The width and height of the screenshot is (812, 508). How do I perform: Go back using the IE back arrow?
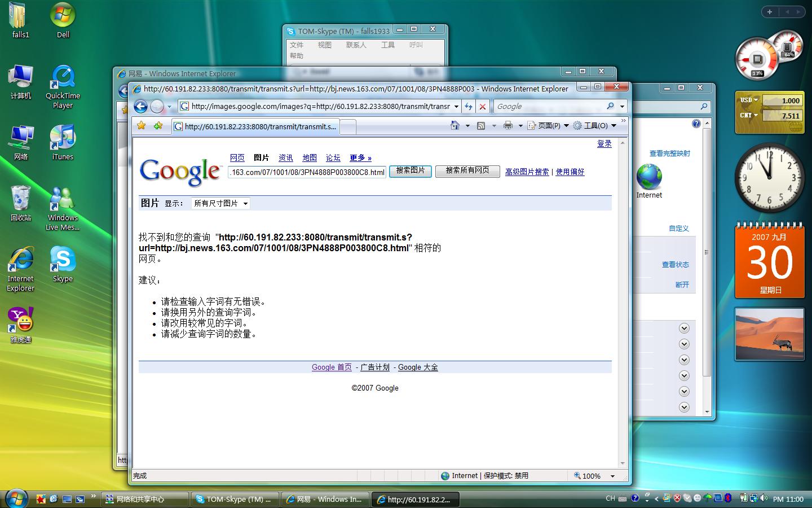(140, 106)
